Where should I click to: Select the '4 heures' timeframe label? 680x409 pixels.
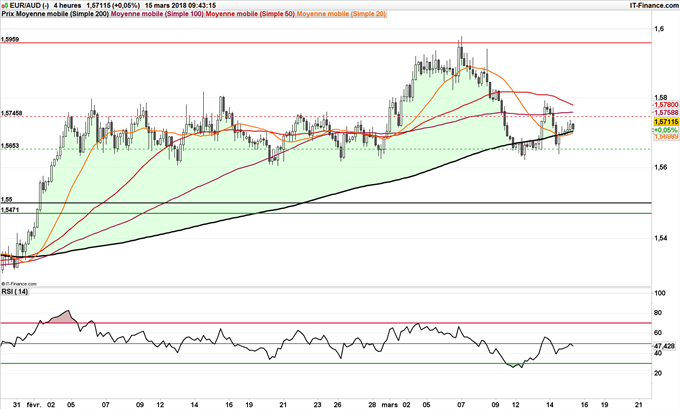click(67, 5)
